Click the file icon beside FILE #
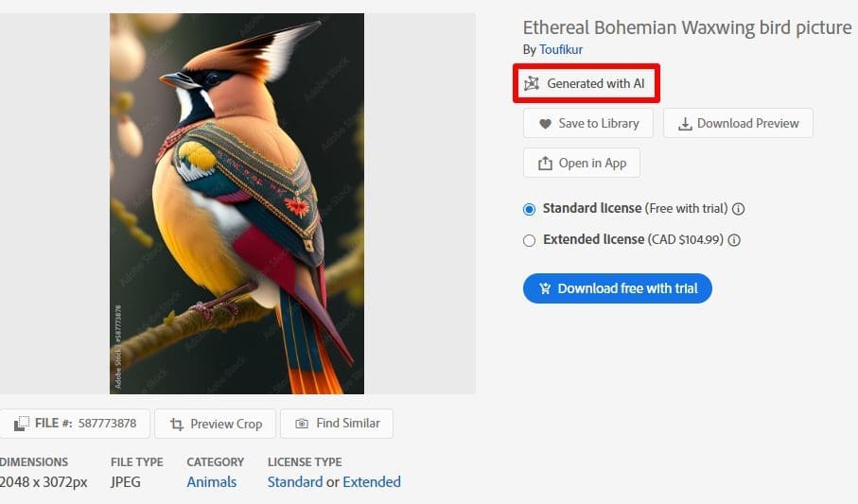The height and width of the screenshot is (504, 858). pos(21,425)
